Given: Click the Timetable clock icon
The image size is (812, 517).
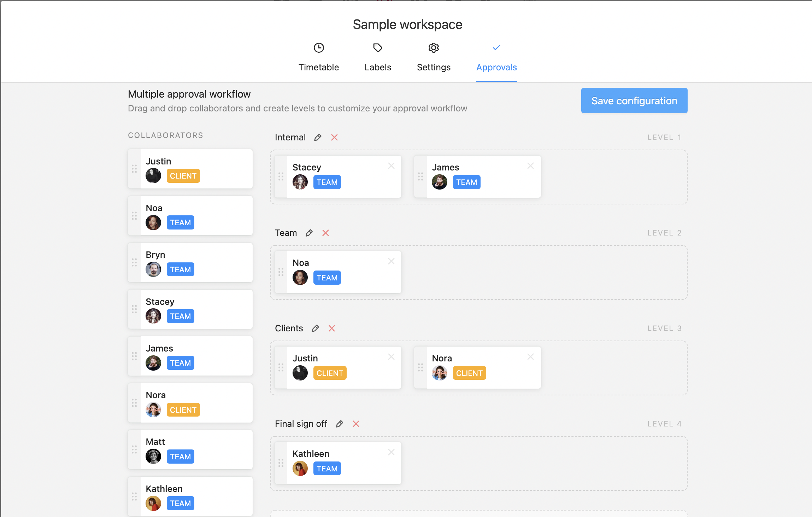Looking at the screenshot, I should [x=319, y=48].
